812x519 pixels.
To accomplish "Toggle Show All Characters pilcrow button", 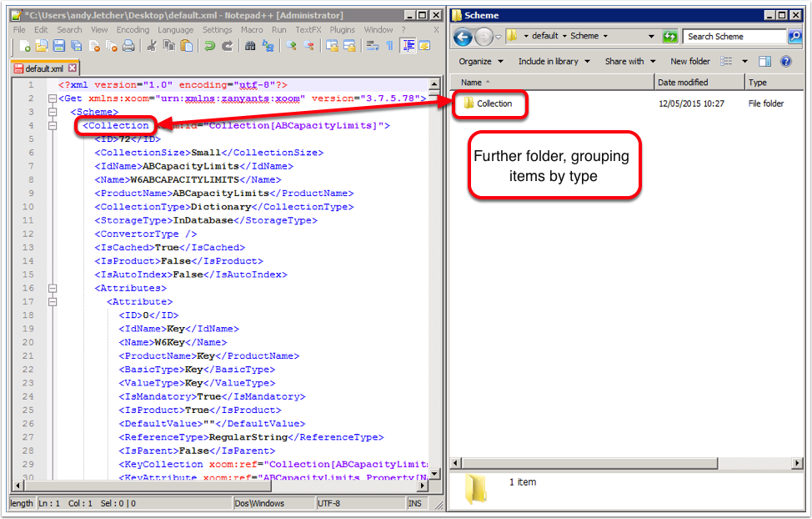I will pos(388,46).
